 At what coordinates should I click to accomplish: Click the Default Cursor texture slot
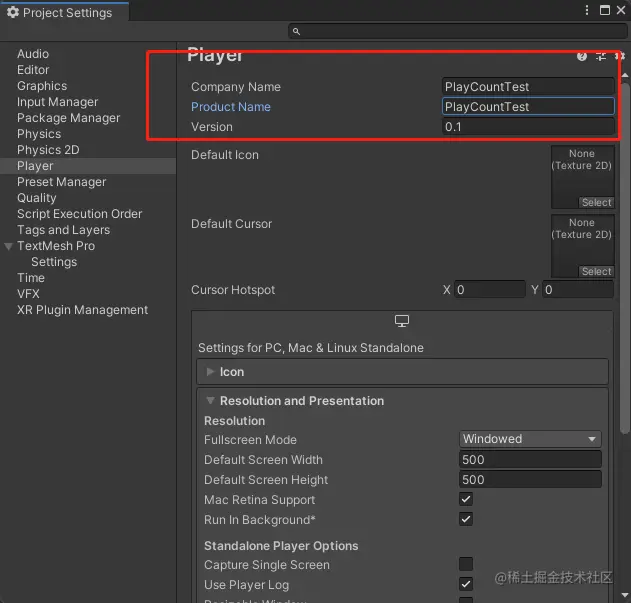tap(583, 246)
